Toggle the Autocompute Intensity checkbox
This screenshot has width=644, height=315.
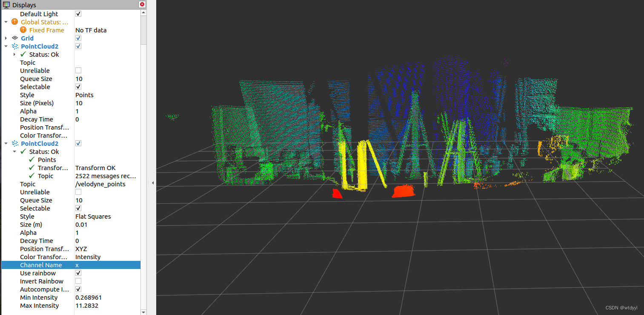point(78,289)
